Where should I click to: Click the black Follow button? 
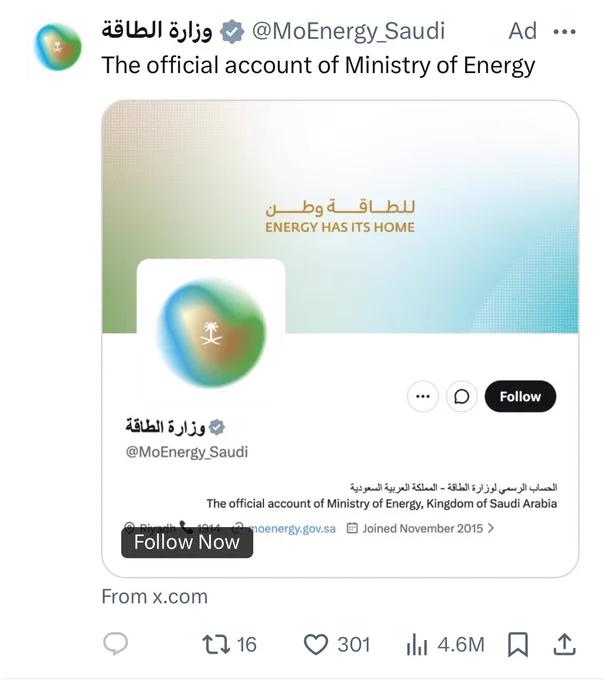point(520,396)
